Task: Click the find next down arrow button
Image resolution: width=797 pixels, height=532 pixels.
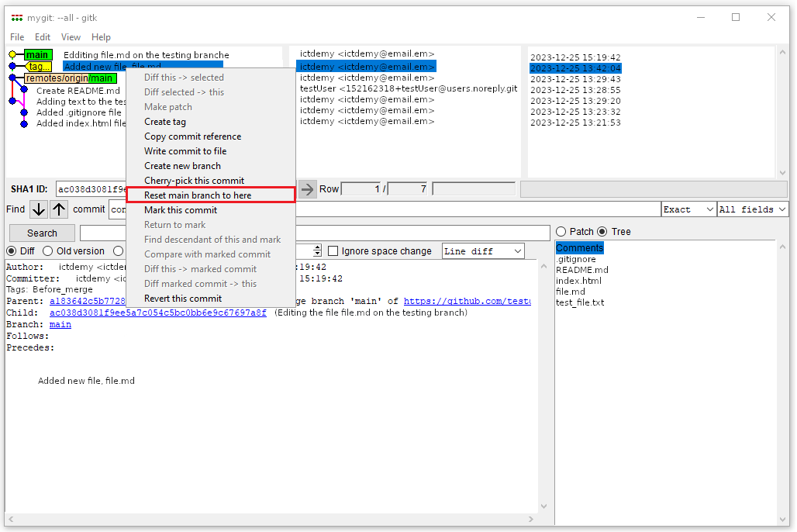Action: (39, 209)
